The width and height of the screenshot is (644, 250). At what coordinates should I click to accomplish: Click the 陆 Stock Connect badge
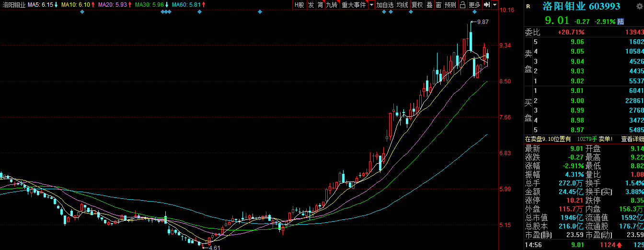(x=621, y=22)
